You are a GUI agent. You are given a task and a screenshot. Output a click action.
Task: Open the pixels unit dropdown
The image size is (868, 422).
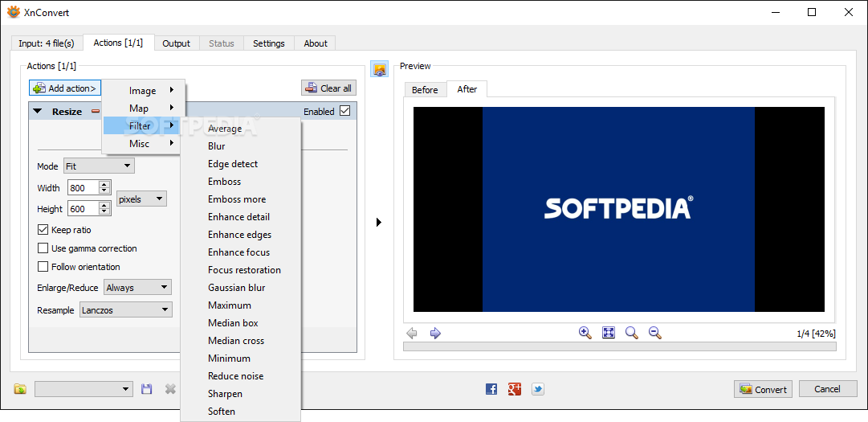point(141,199)
